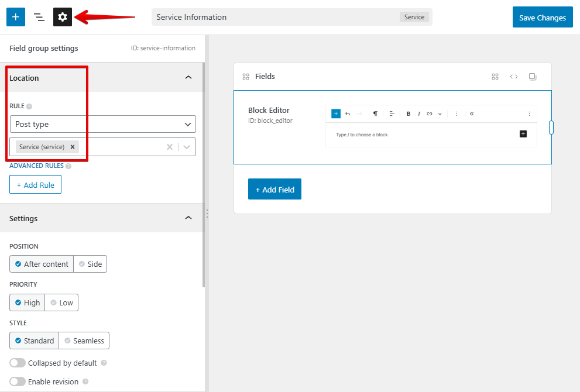Select the Block Editor field label
580x392 pixels.
[269, 110]
